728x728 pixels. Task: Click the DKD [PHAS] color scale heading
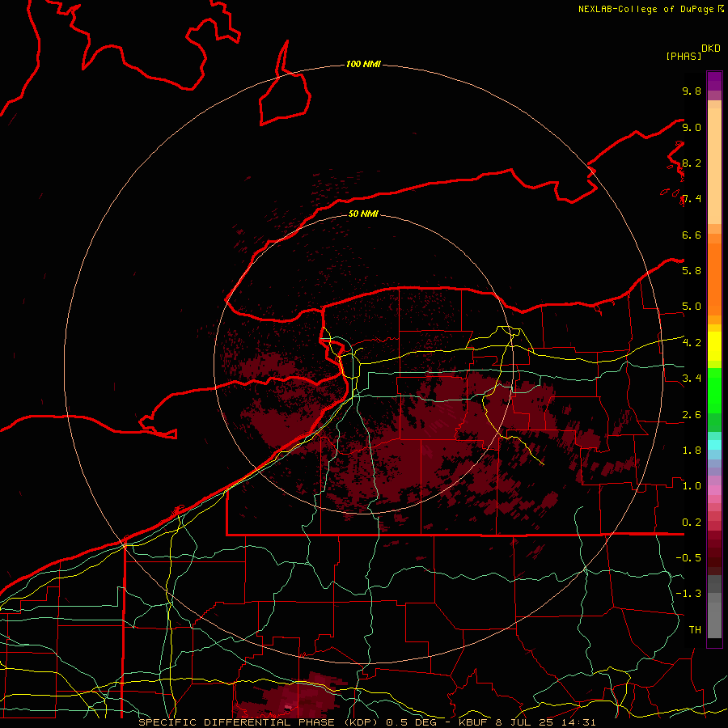[692, 52]
